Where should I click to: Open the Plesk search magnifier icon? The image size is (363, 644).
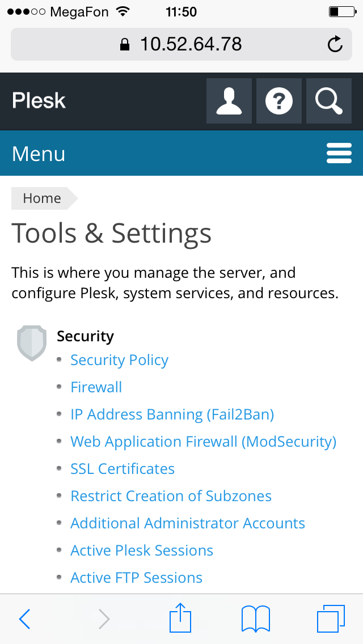(329, 101)
